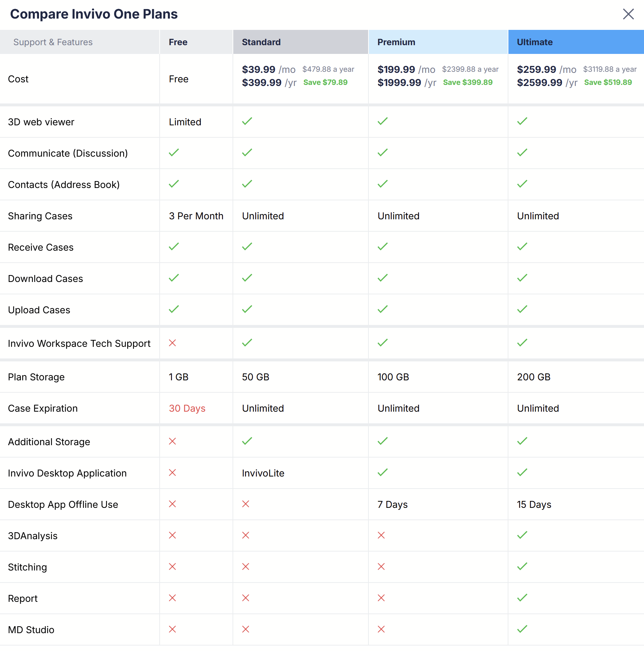Click Standard plan's Desktop App Offline X
The width and height of the screenshot is (644, 651).
coord(246,504)
